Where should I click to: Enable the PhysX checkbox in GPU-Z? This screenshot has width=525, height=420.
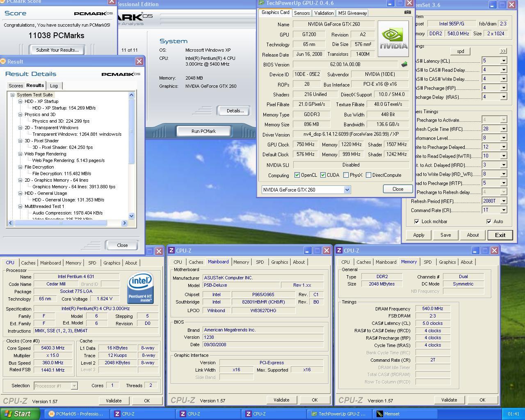[x=346, y=175]
